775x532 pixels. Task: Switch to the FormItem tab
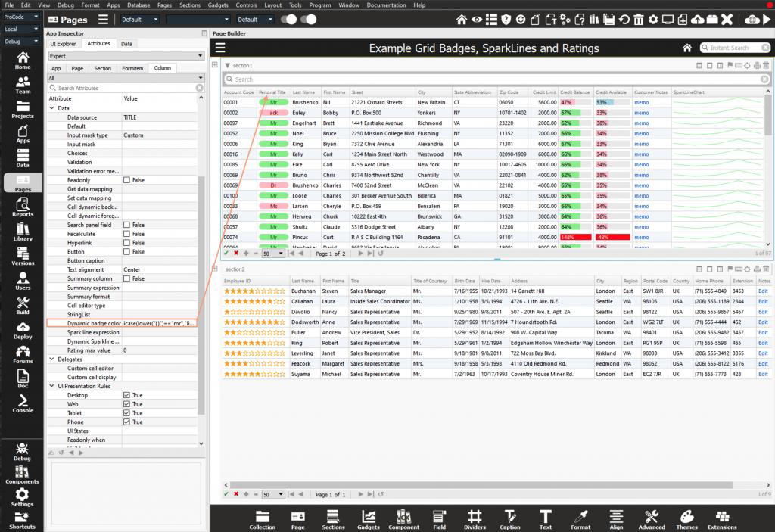point(132,68)
